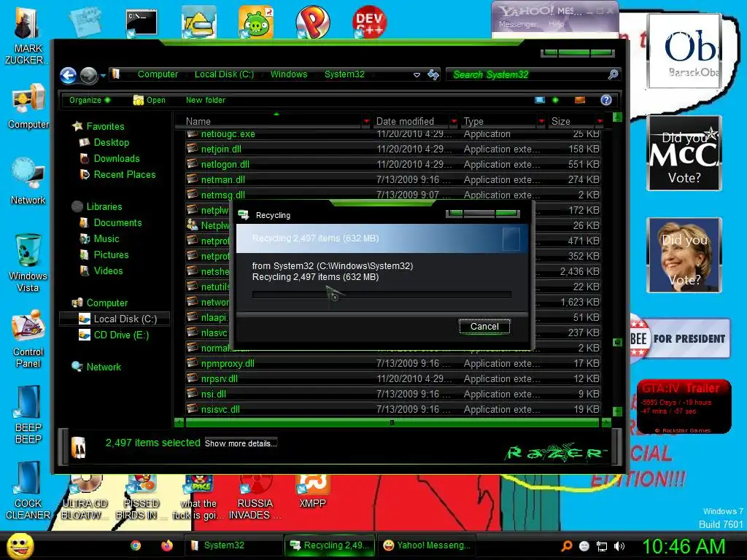Open the RUSSIA INVADES desktop shortcut

click(255, 497)
